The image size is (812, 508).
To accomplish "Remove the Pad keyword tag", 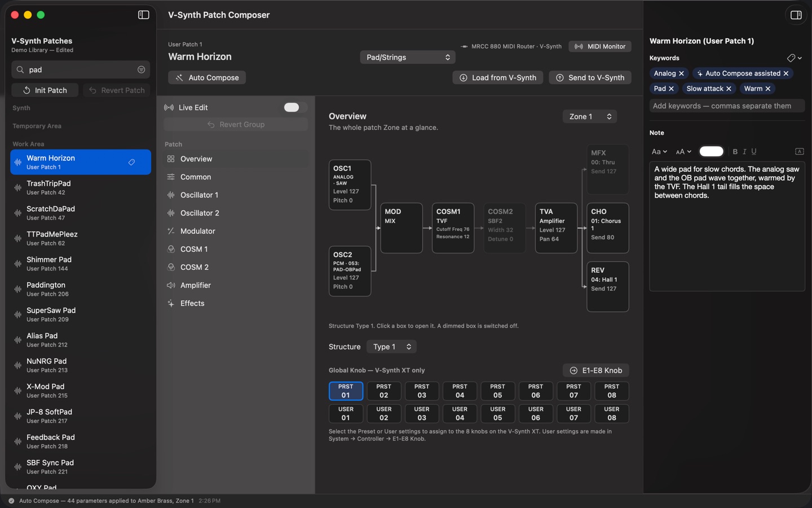I will [x=671, y=89].
